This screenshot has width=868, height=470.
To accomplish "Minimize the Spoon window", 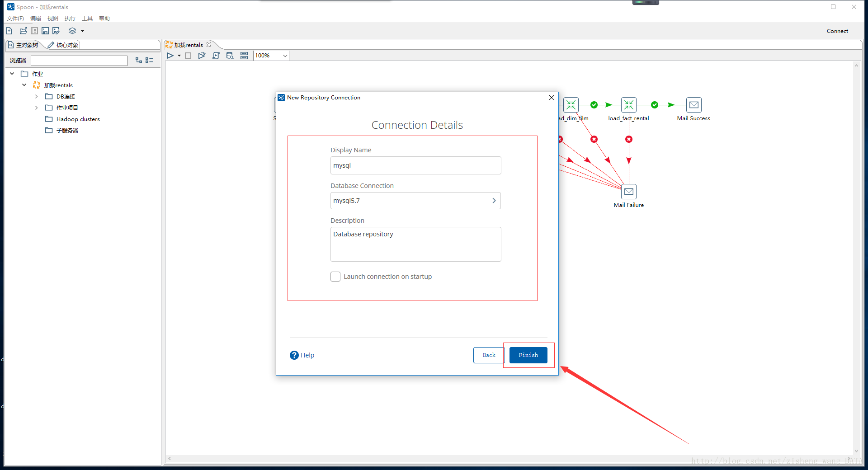I will [x=813, y=7].
